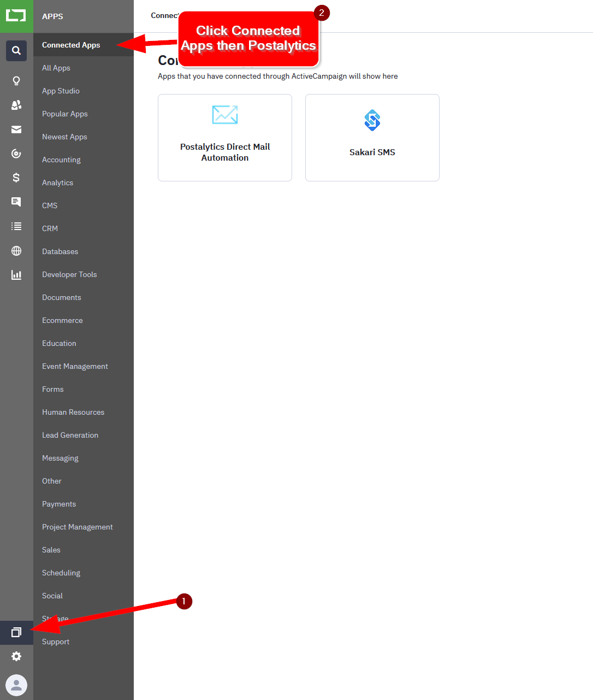The width and height of the screenshot is (593, 700).
Task: Choose the Lead Generation category
Action: click(84, 435)
